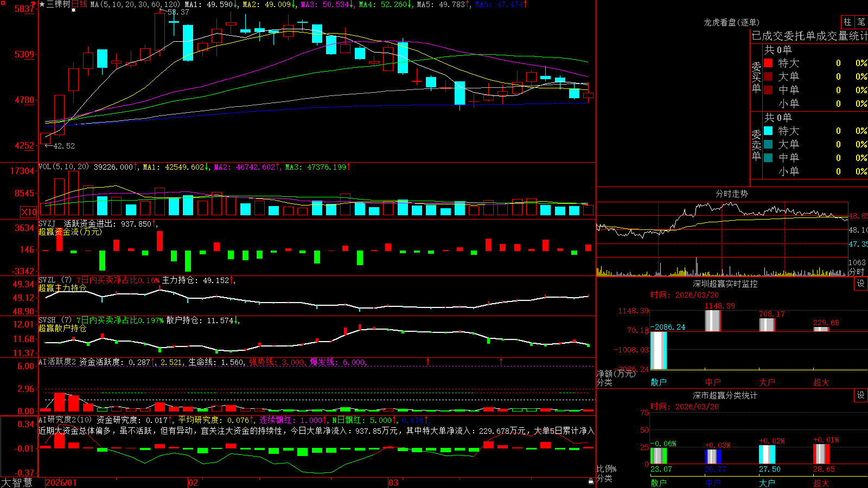Click the 58.37 high price annotation
The image size is (868, 488).
[x=178, y=12]
